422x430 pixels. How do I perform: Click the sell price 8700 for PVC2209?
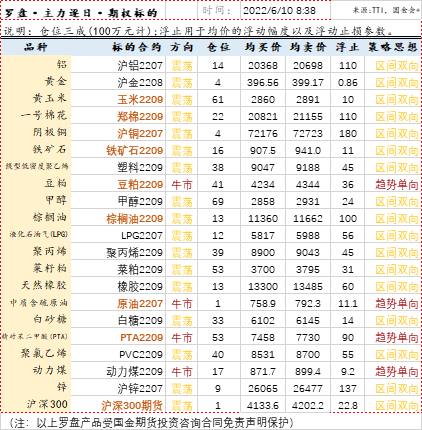(308, 355)
